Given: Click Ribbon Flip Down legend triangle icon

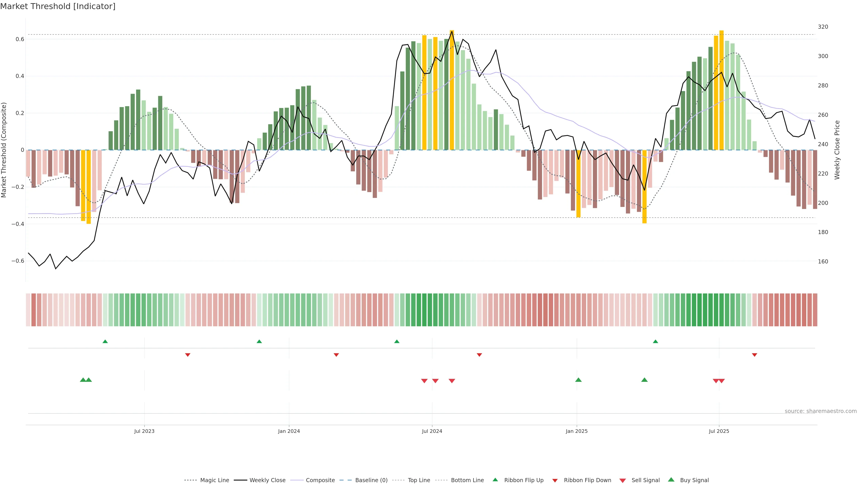Looking at the screenshot, I should pos(555,481).
